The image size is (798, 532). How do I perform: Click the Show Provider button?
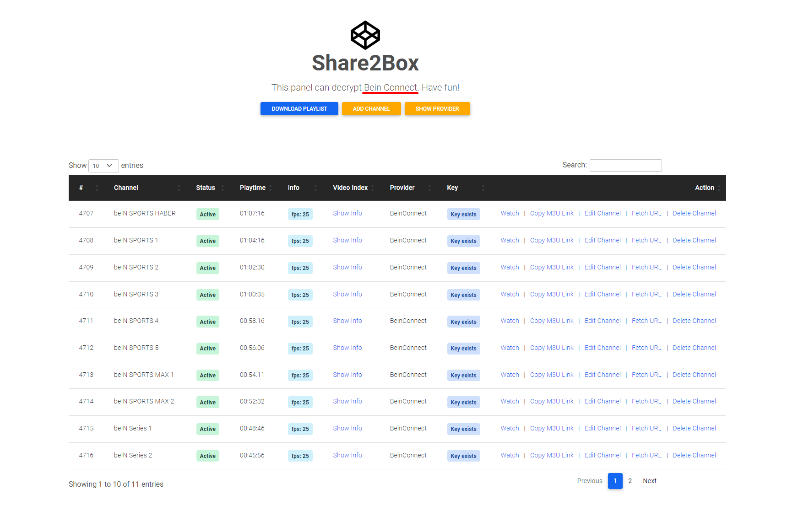point(437,109)
